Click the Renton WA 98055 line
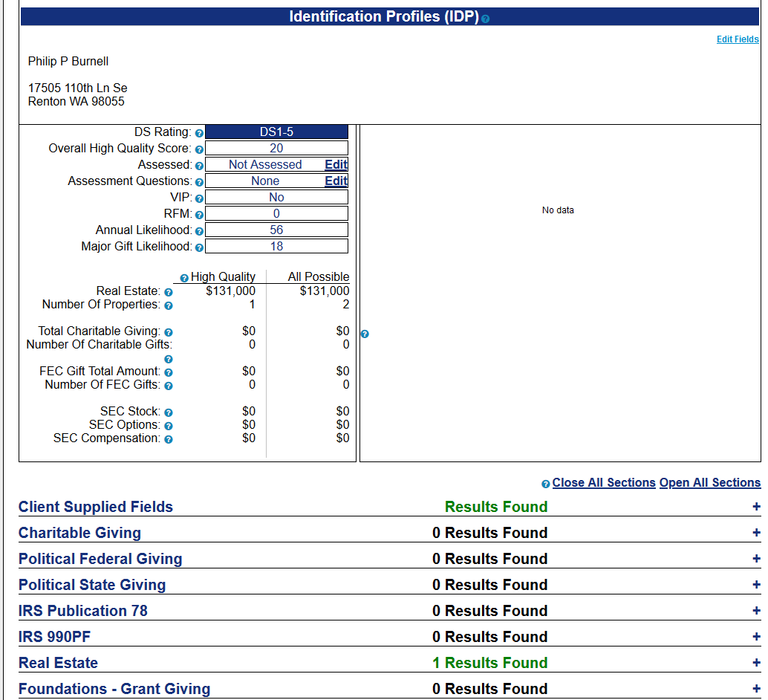Viewport: 768px width, 700px height. point(76,102)
